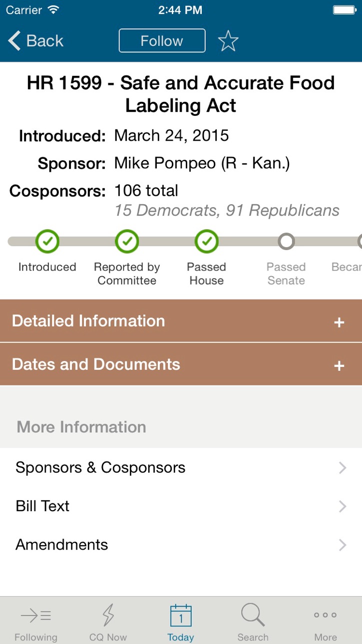Open Sponsors & Cosponsors chevron

click(343, 468)
